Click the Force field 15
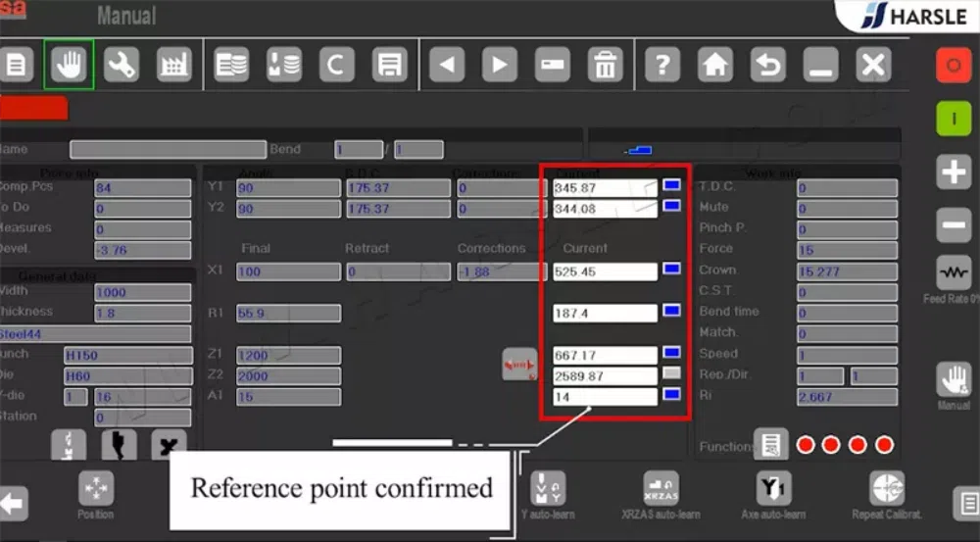The height and width of the screenshot is (542, 980). pos(847,250)
